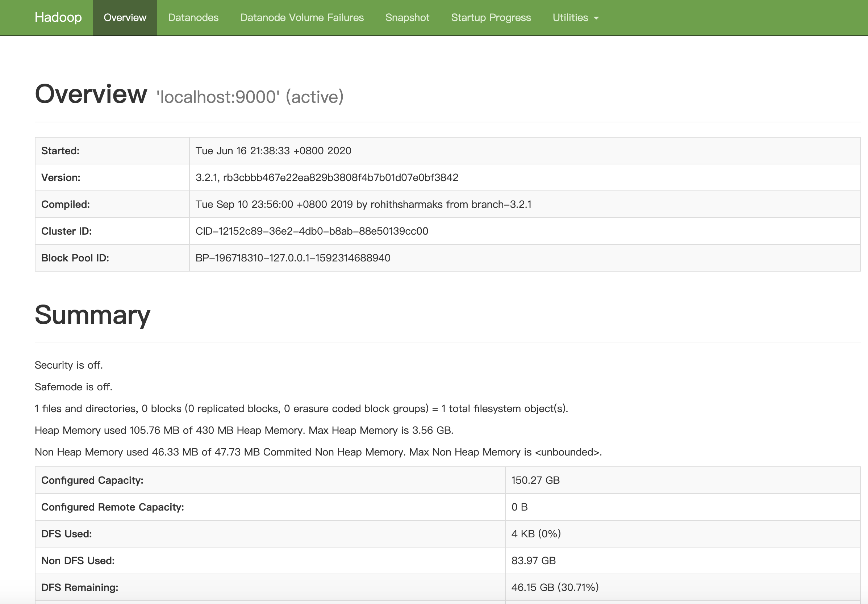868x604 pixels.
Task: Click the 'localhost:9000' (active) subtitle
Action: click(x=250, y=97)
